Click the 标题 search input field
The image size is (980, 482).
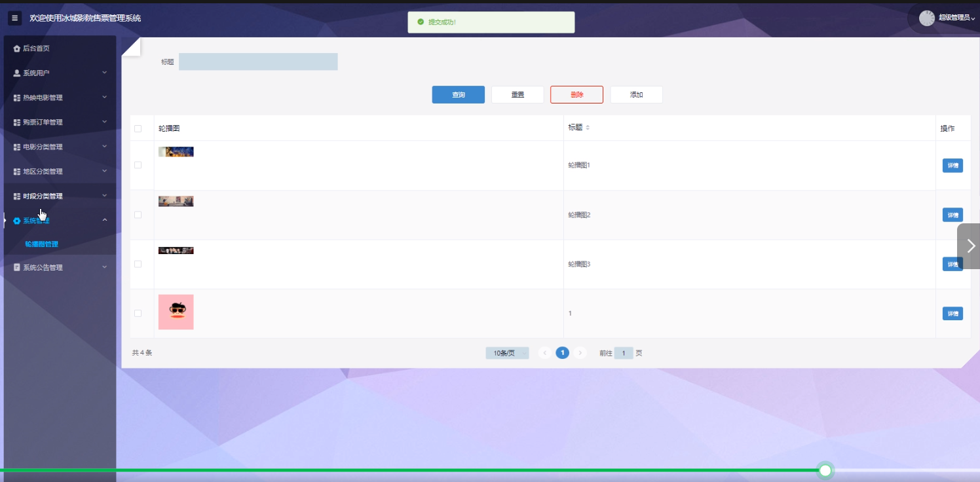tap(258, 62)
